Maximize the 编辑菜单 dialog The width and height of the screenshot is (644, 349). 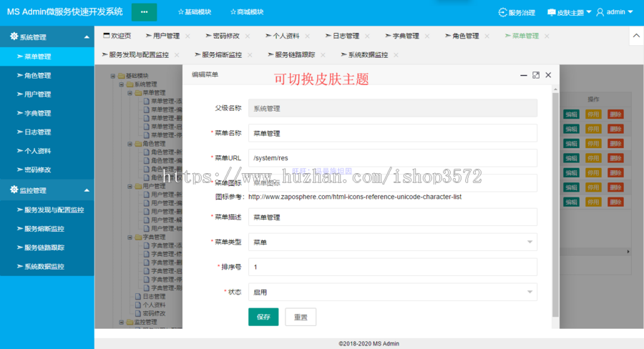pos(536,75)
